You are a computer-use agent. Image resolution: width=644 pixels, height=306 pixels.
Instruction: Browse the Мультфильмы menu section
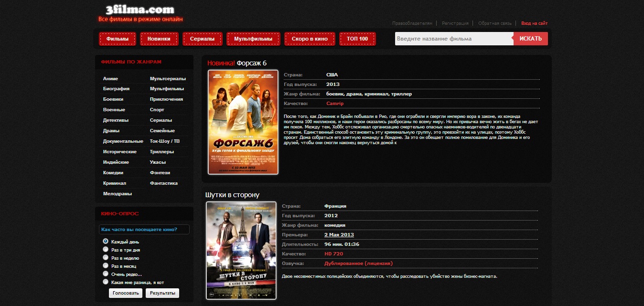pyautogui.click(x=253, y=39)
